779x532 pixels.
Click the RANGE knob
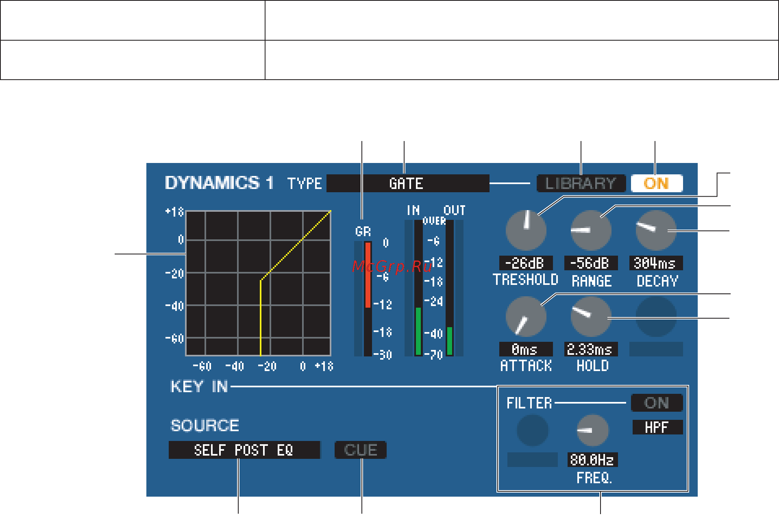[x=591, y=230]
